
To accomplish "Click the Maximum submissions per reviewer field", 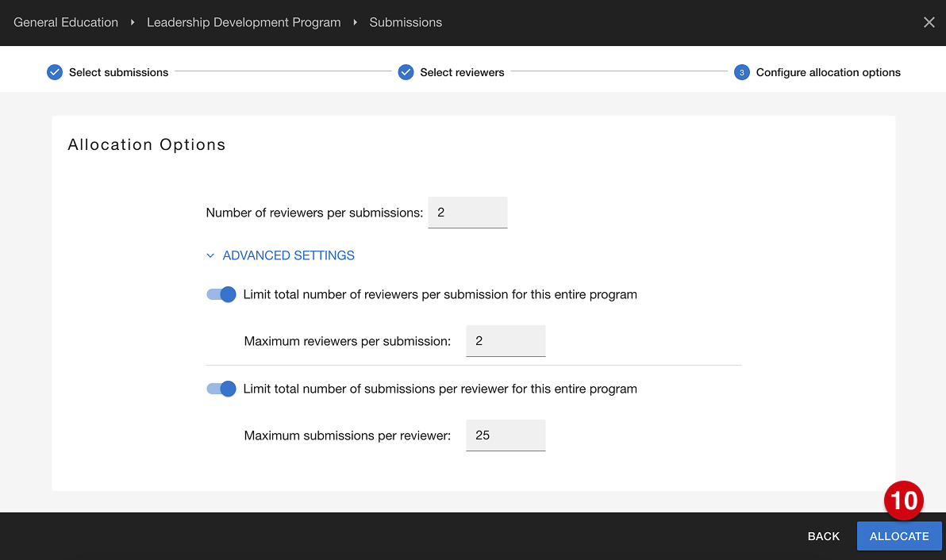I will pos(506,435).
